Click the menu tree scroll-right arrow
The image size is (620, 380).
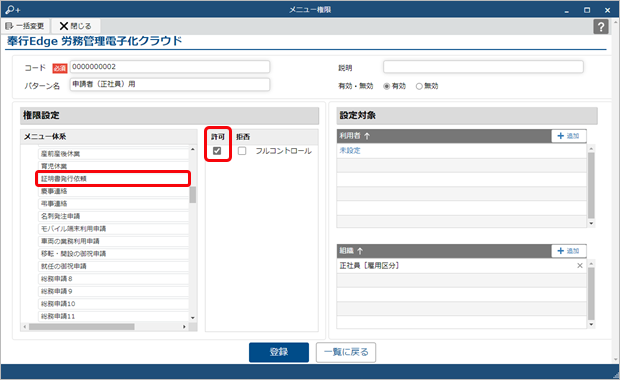184,327
